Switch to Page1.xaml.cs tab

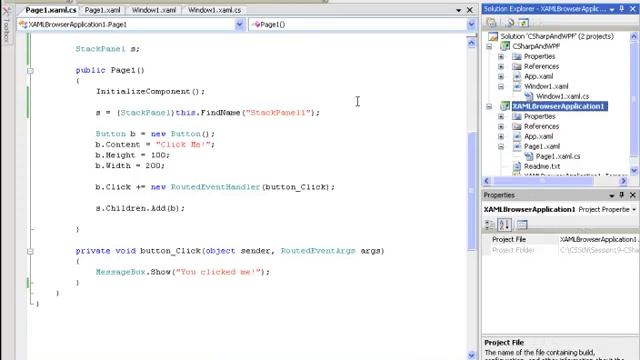pyautogui.click(x=50, y=10)
